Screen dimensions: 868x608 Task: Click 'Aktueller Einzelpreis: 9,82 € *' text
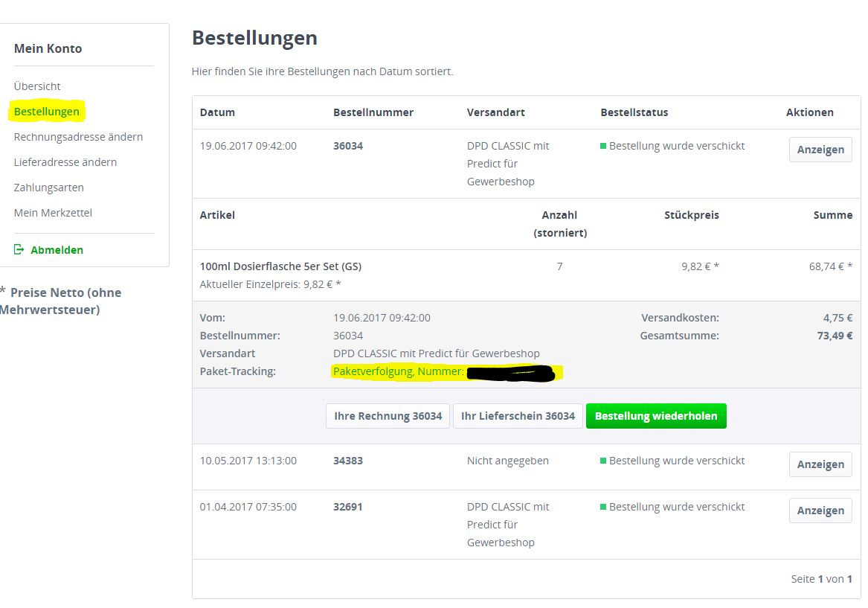pyautogui.click(x=270, y=284)
